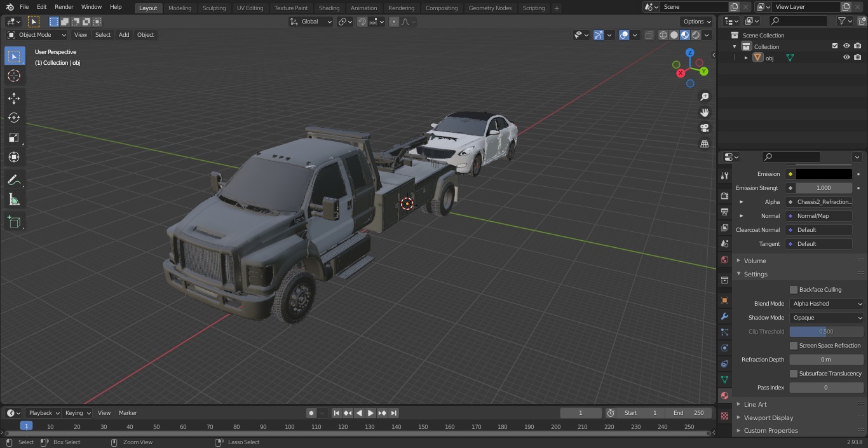The image size is (868, 448).
Task: Open the Object Data properties tab
Action: [x=724, y=379]
